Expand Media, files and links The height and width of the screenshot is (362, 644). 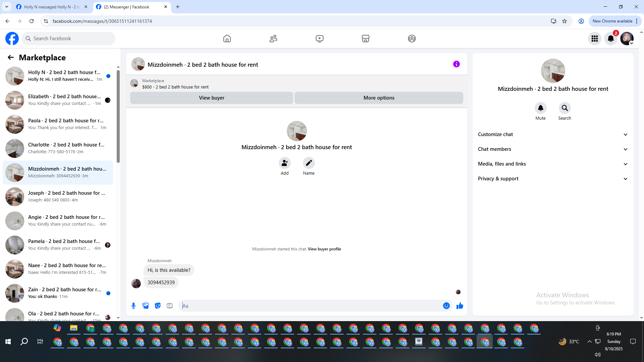click(x=552, y=164)
